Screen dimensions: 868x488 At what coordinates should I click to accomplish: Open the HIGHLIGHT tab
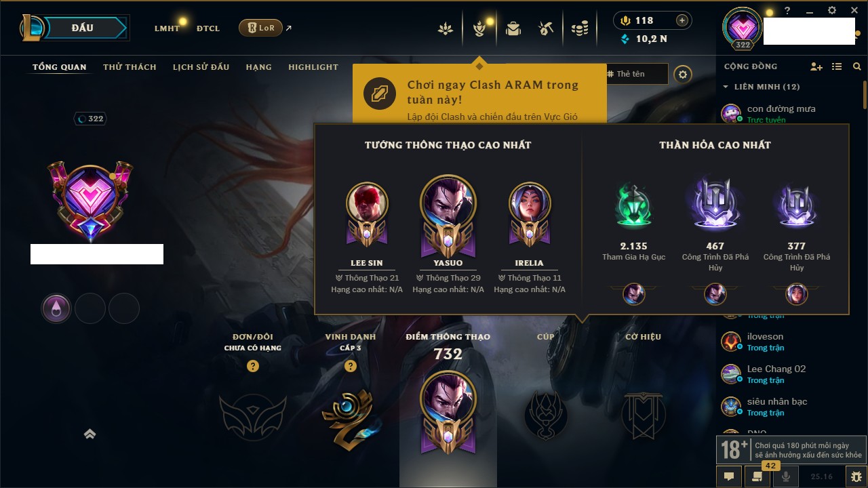313,67
